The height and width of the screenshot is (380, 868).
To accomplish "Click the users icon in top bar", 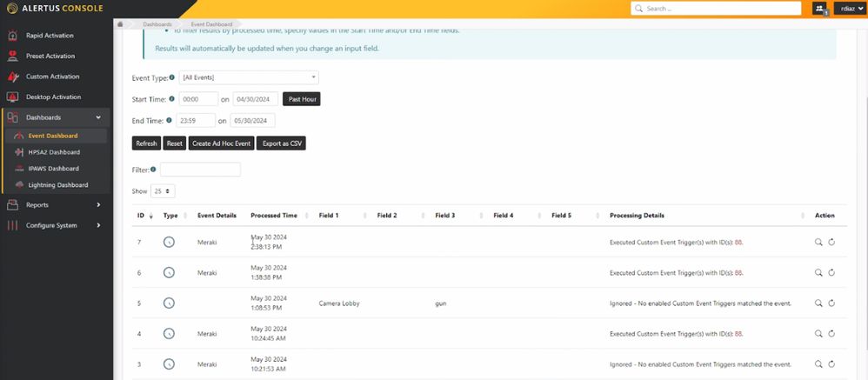I will (x=819, y=9).
